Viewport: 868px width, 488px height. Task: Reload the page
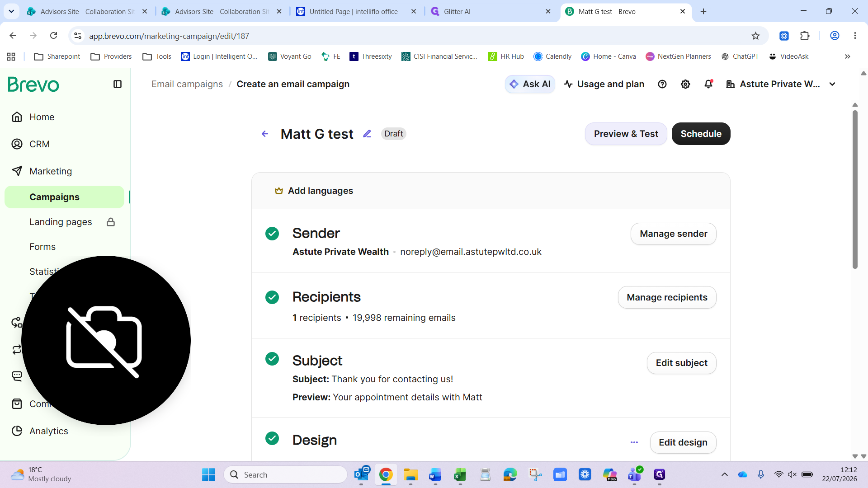(x=53, y=36)
